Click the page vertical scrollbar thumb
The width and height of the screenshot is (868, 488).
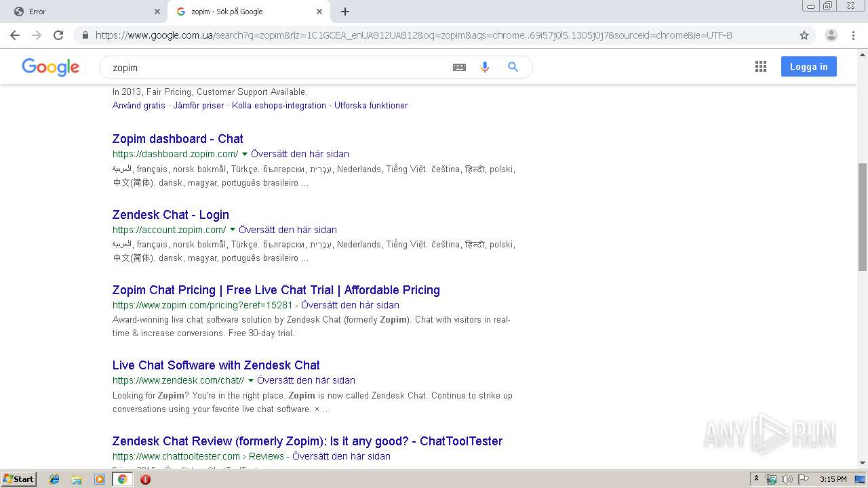click(x=863, y=217)
